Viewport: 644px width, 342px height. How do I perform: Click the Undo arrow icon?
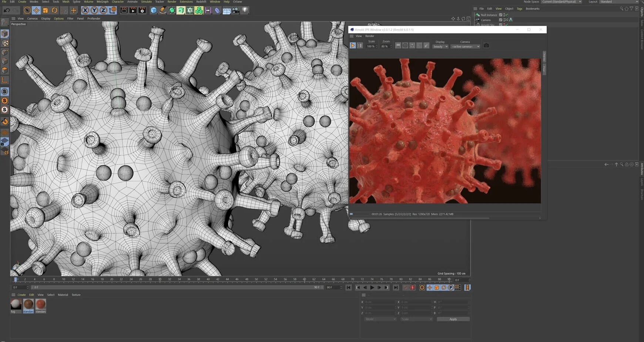7,10
